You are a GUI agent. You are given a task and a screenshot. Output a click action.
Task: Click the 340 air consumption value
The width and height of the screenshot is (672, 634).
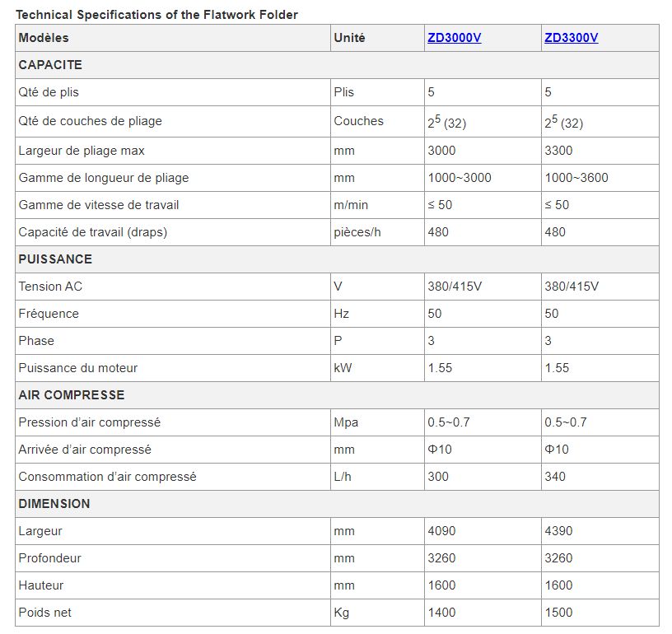pos(555,477)
